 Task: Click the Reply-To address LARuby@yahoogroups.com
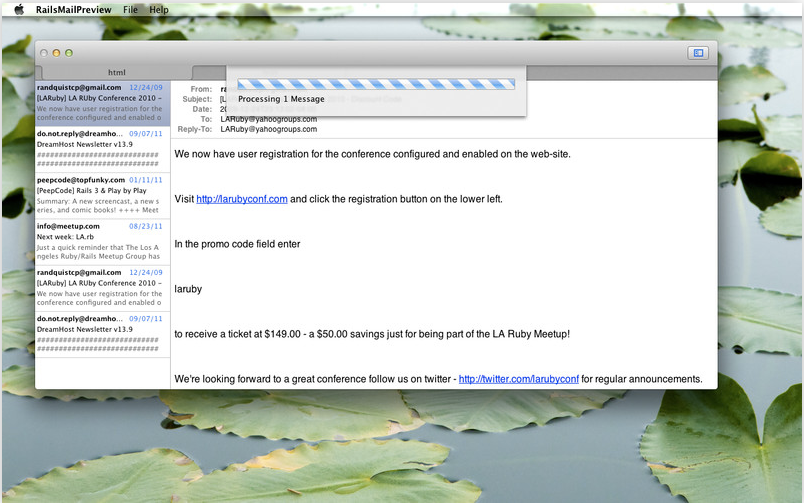[269, 129]
